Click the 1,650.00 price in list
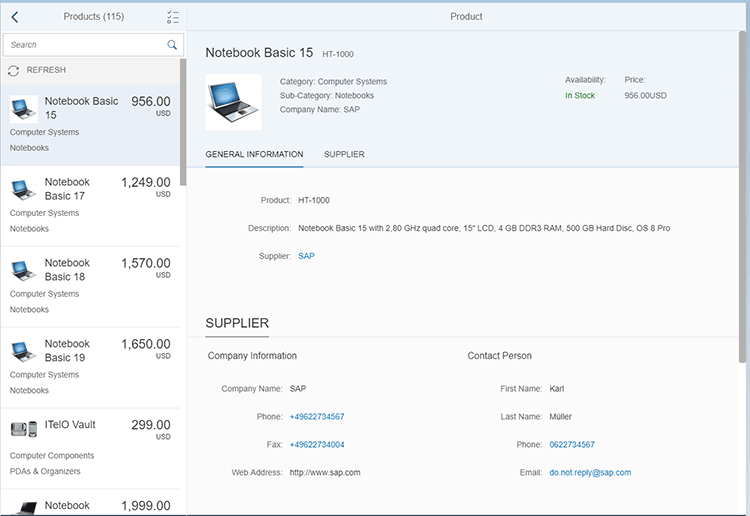The width and height of the screenshot is (750, 516). pyautogui.click(x=145, y=344)
